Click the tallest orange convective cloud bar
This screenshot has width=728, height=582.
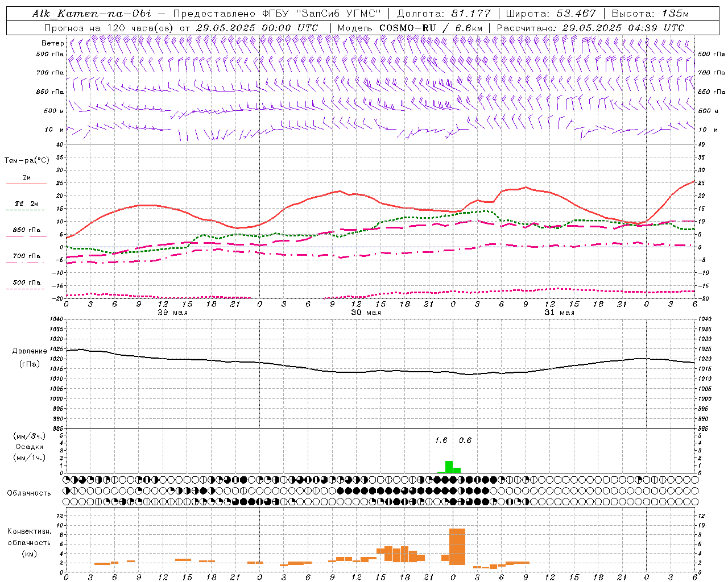point(457,547)
